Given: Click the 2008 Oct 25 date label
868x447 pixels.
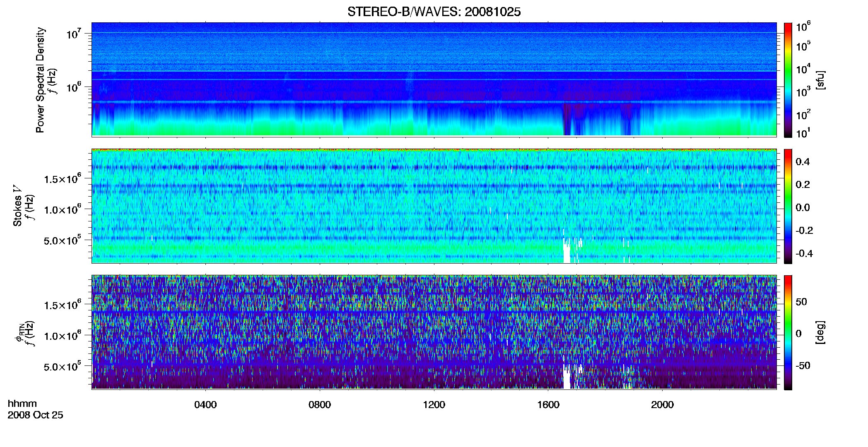Looking at the screenshot, I should (x=35, y=415).
